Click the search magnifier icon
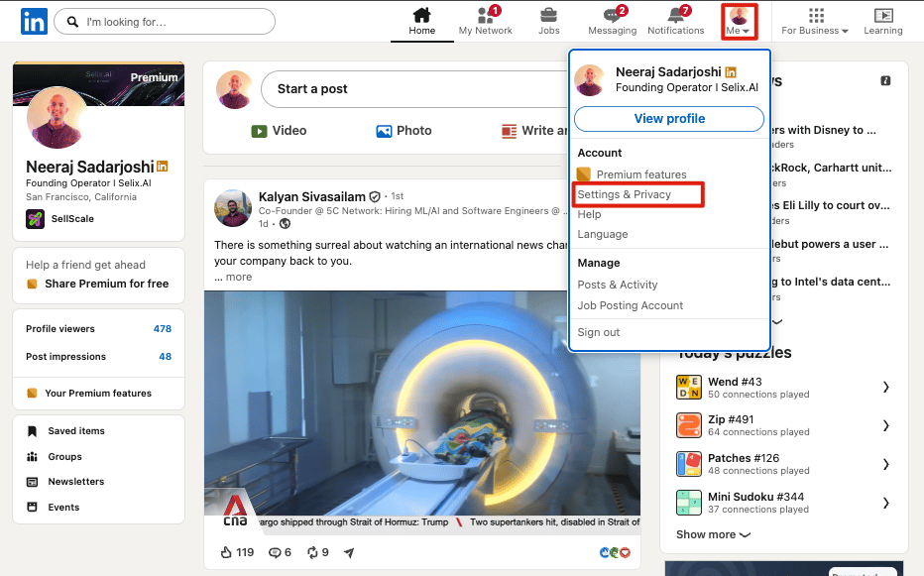Screen dimensions: 924x576 [72, 22]
